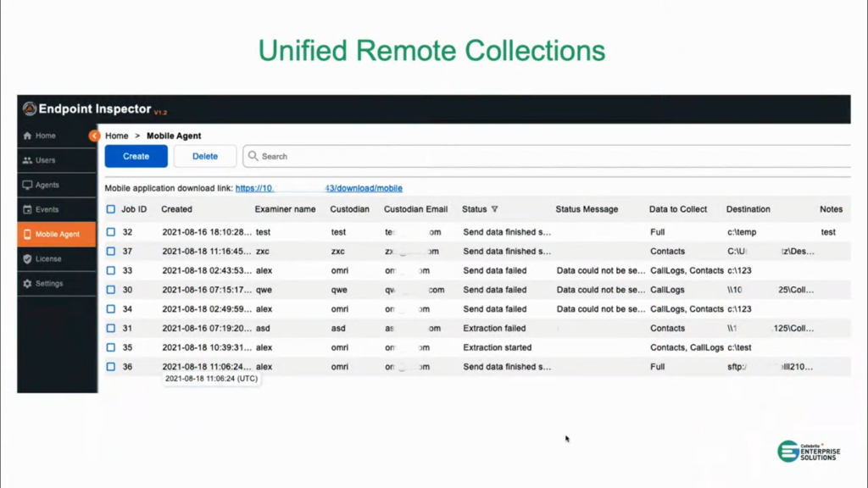Click the Examiner name column header
Screen dimensions: 868x488
point(285,209)
